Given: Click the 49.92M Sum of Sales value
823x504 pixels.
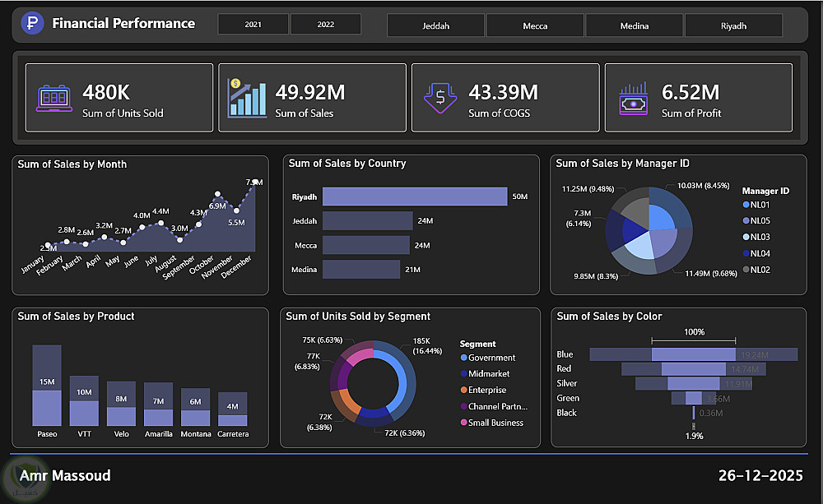Looking at the screenshot, I should click(x=310, y=92).
